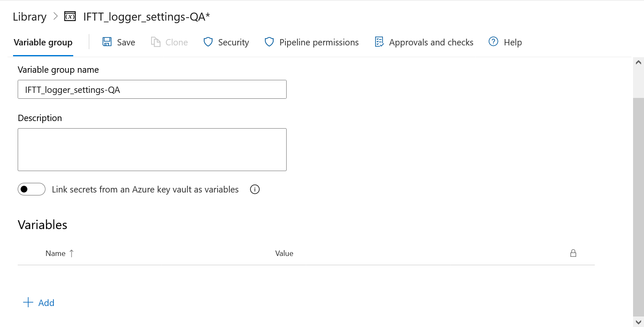Click the variable group (x) icon in breadcrumb
The width and height of the screenshot is (644, 327).
click(70, 17)
